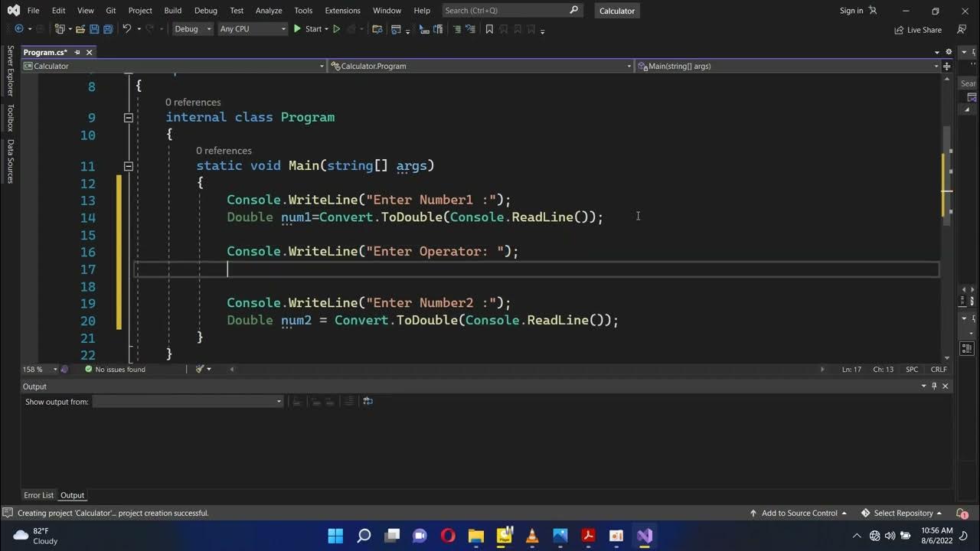This screenshot has height=551, width=980.
Task: Click the Visual Studio icon on taskbar
Action: tap(644, 536)
